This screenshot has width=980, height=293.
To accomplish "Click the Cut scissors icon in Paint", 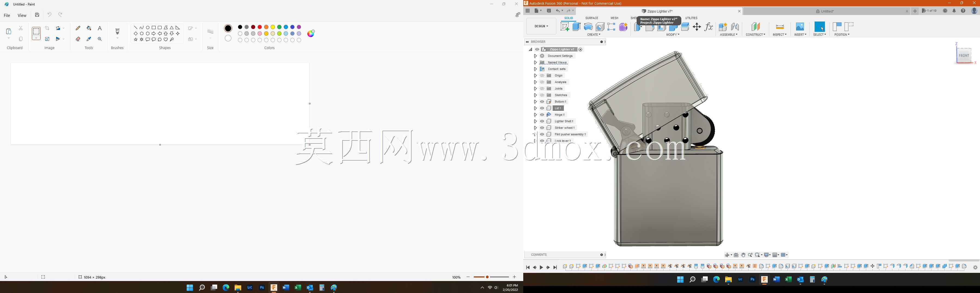I will tap(21, 28).
